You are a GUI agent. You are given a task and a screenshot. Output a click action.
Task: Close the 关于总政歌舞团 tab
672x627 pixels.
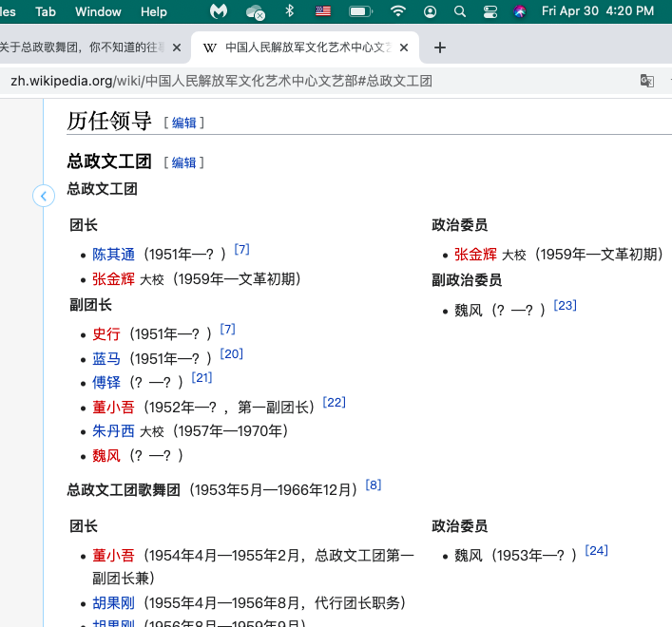(x=176, y=47)
